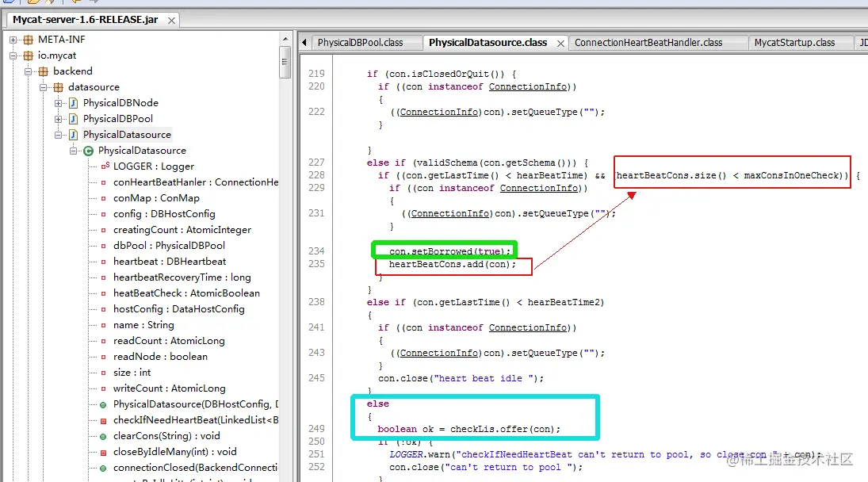Select the PhysicalDBPool tree item
Screen dimensions: 868x482
118,119
